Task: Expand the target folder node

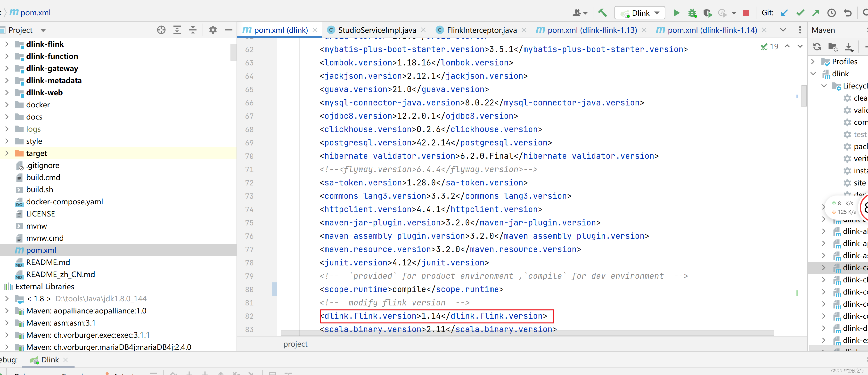Action: (7, 153)
